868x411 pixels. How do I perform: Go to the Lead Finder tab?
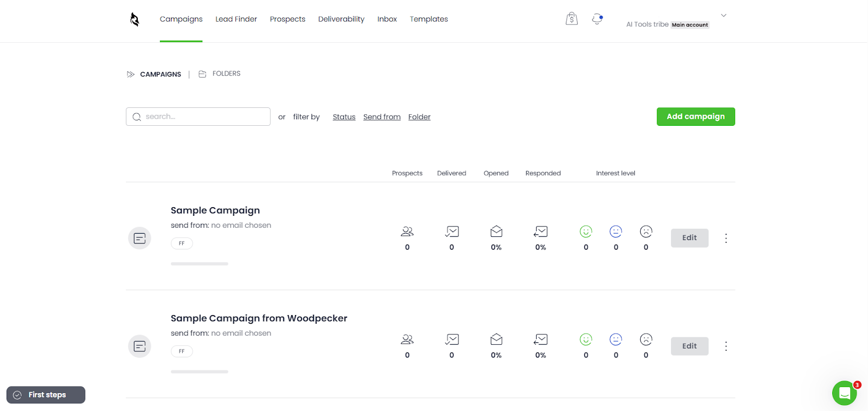click(236, 19)
